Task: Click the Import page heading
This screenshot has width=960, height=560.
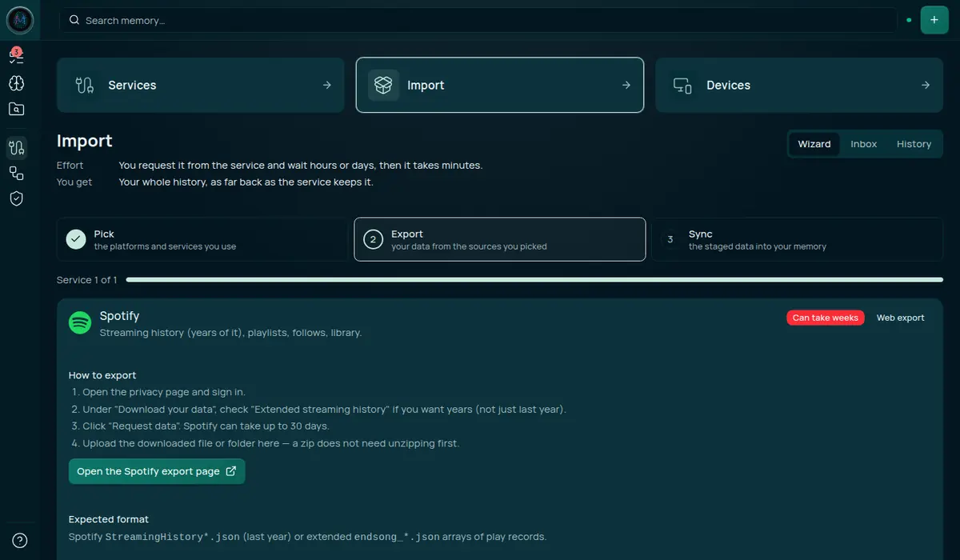Action: click(85, 141)
